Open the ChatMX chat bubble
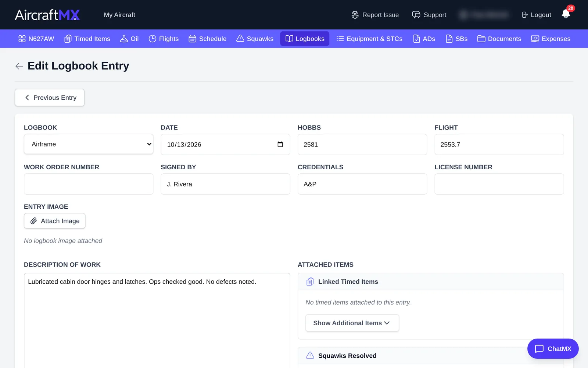 click(553, 348)
